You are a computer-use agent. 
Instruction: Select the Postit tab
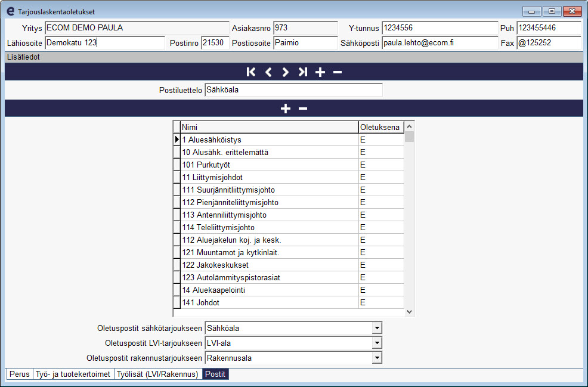pyautogui.click(x=215, y=374)
